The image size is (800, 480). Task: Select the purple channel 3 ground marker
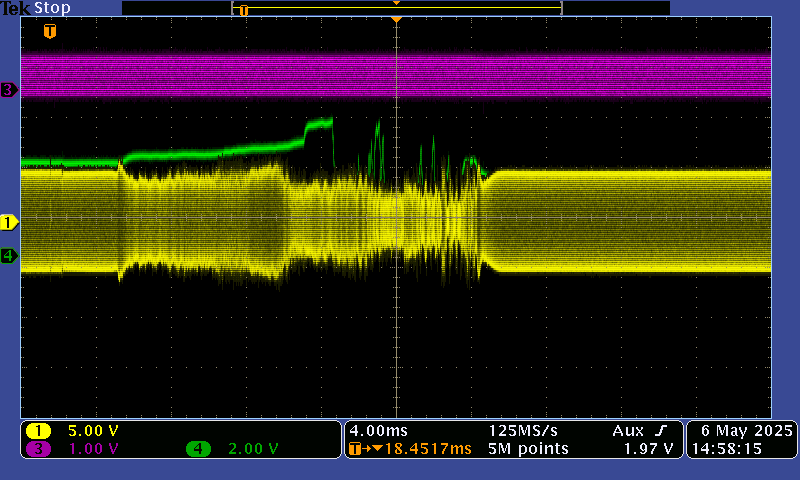point(9,90)
